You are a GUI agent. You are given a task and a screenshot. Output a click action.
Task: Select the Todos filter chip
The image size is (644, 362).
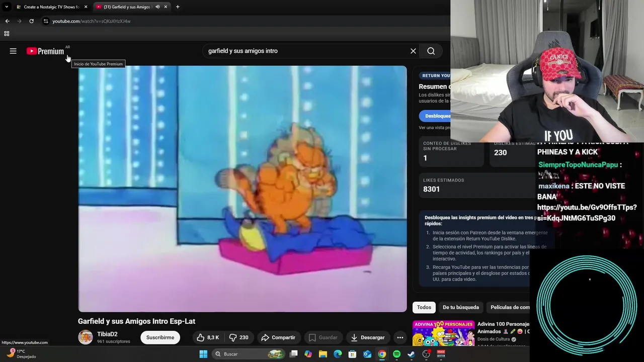tap(424, 307)
